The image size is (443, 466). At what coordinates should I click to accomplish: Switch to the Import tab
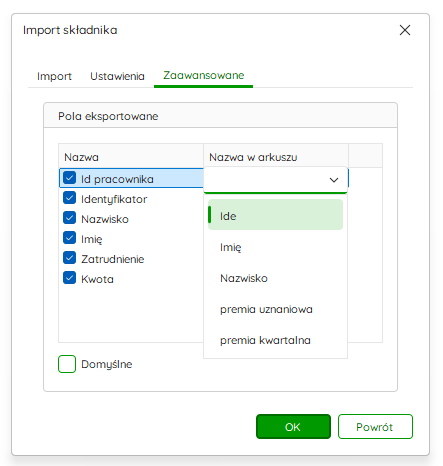(x=54, y=76)
